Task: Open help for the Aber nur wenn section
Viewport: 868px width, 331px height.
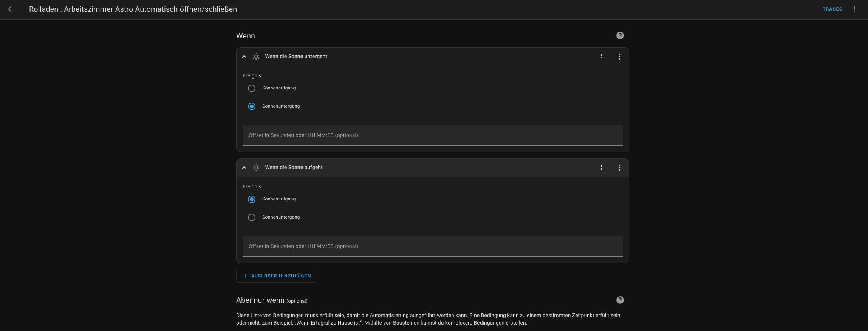Action: [620, 300]
